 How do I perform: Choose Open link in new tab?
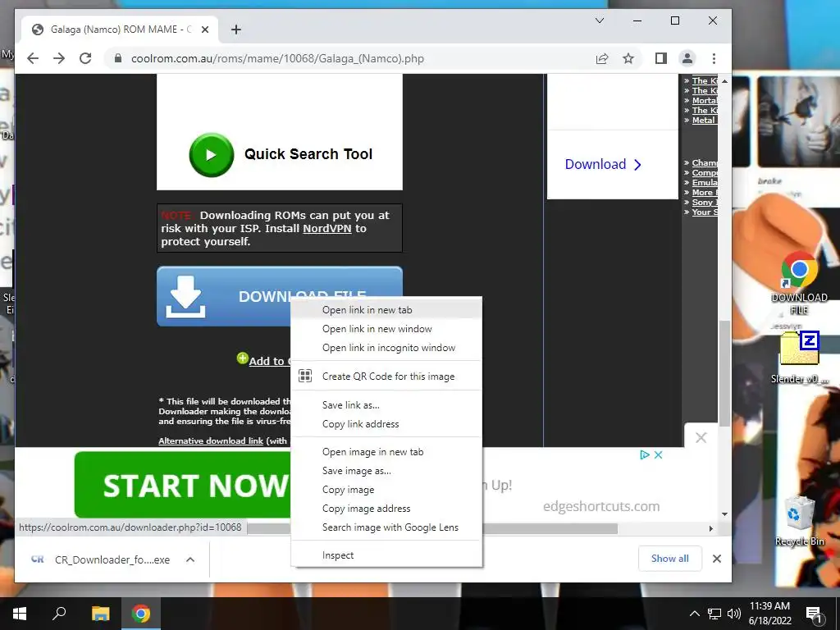[386, 309]
